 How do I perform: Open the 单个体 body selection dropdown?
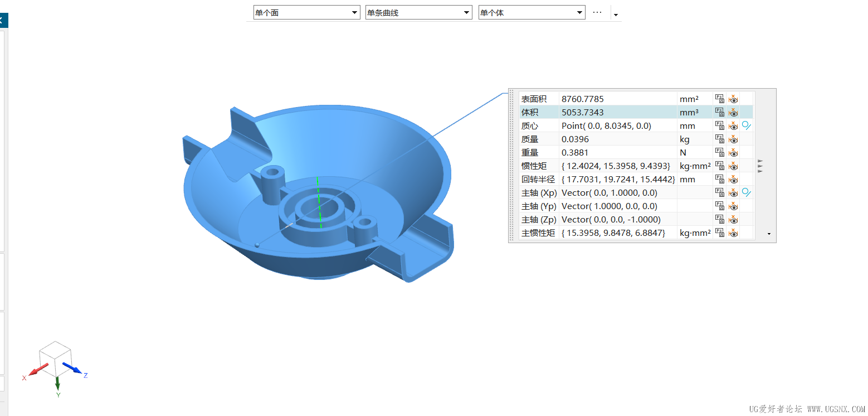click(x=531, y=12)
